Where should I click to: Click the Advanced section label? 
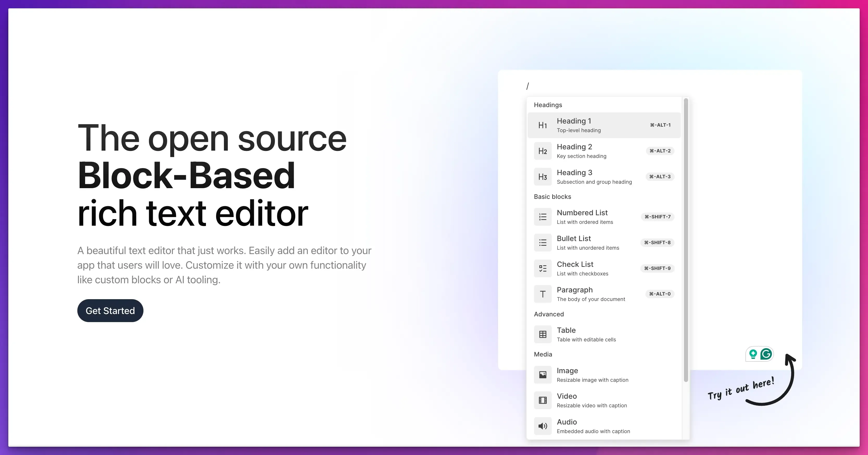coord(549,314)
